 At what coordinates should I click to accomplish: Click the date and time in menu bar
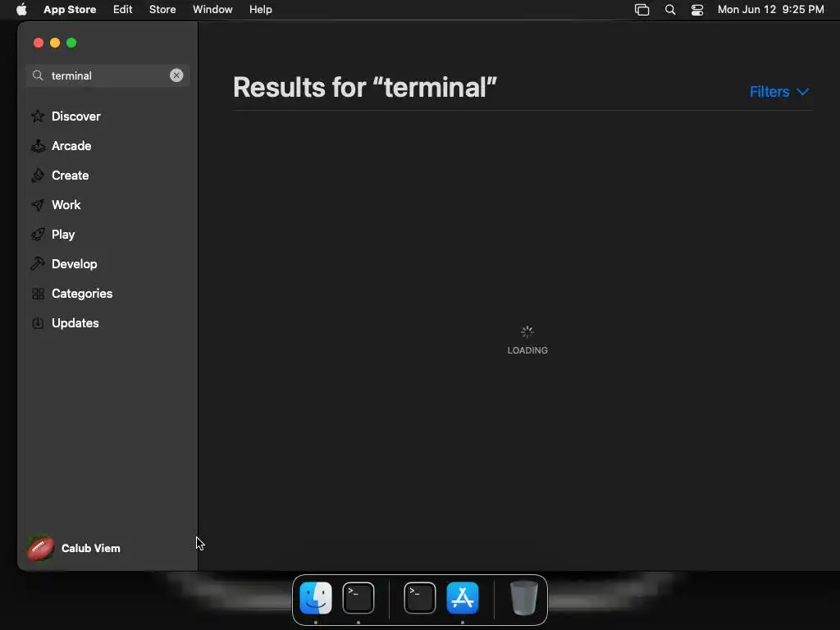click(x=770, y=9)
